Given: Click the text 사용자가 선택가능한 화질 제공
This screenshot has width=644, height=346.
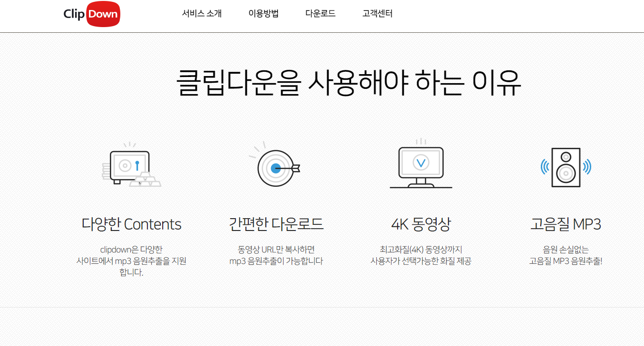Looking at the screenshot, I should [421, 261].
